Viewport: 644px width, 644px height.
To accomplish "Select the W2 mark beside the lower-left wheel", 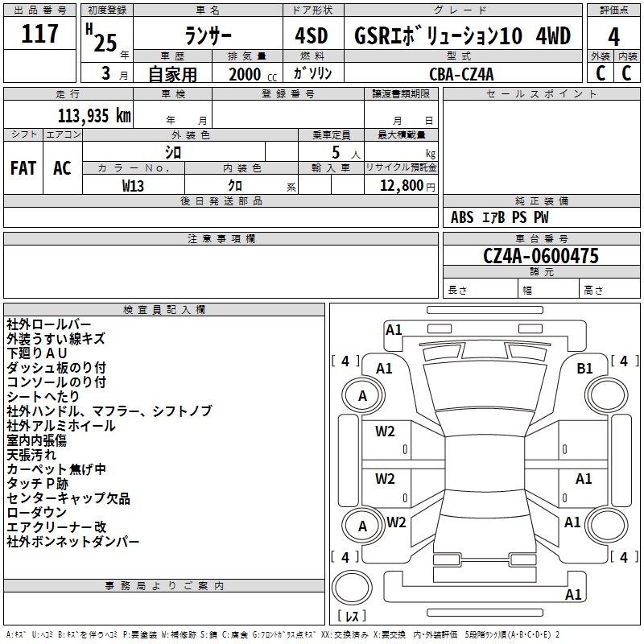I will (396, 522).
